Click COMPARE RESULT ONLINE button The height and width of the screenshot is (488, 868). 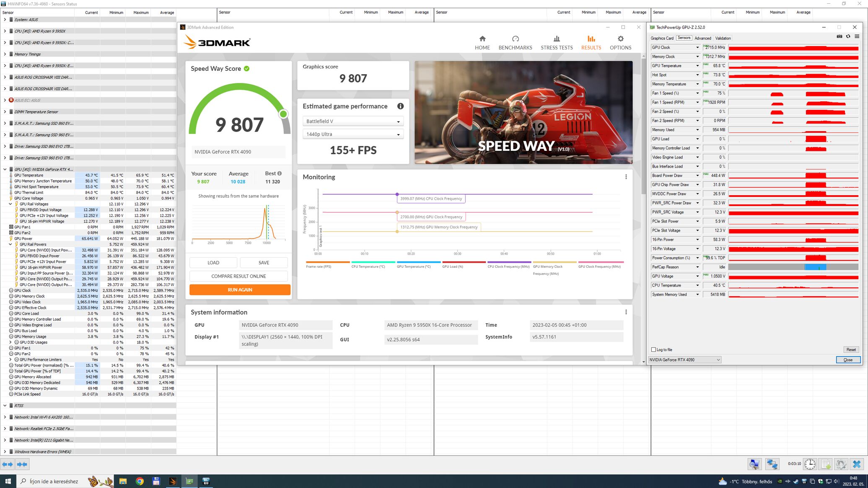(x=238, y=276)
